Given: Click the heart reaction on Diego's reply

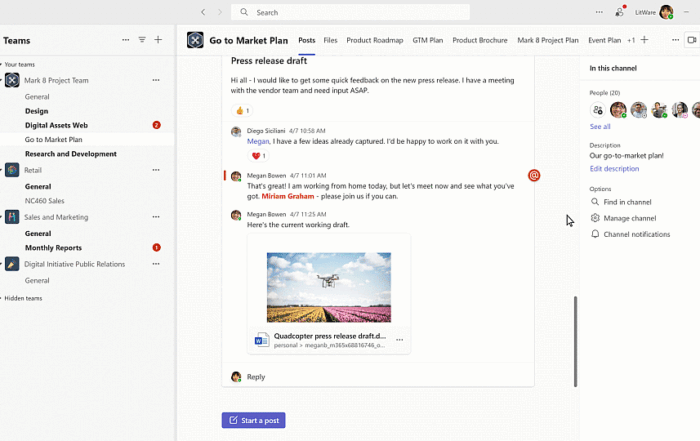Looking at the screenshot, I should point(259,156).
